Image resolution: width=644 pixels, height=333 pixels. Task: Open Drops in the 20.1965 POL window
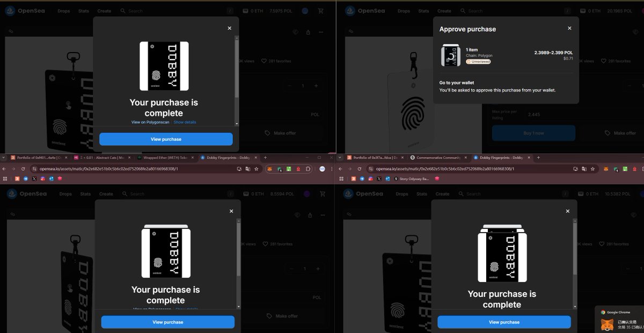pyautogui.click(x=404, y=11)
